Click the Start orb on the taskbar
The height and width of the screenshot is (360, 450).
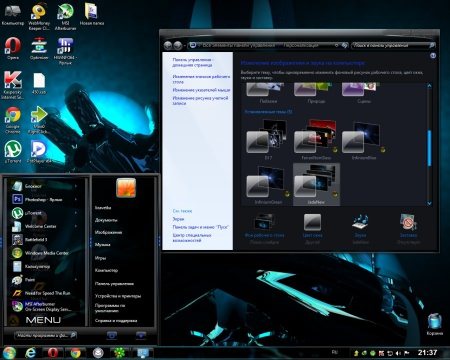click(x=9, y=353)
